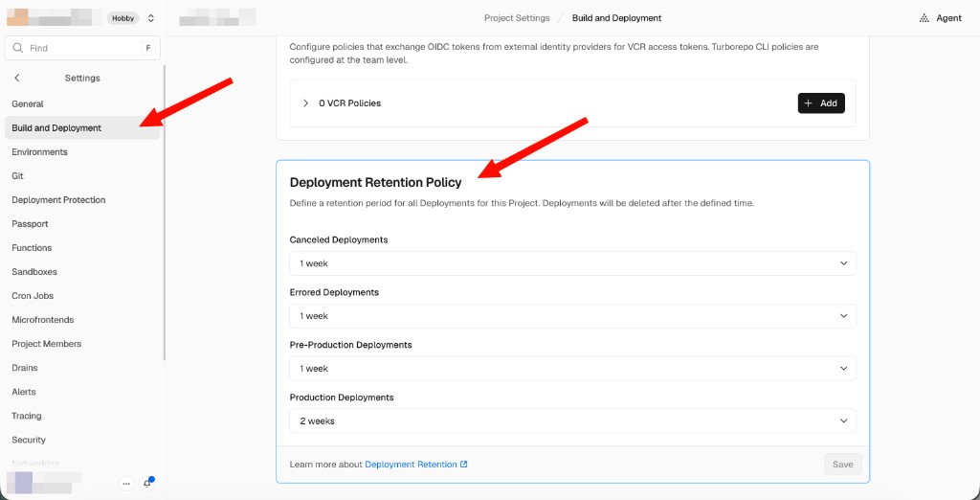980x500 pixels.
Task: Click the search magnifier icon
Action: coord(17,48)
